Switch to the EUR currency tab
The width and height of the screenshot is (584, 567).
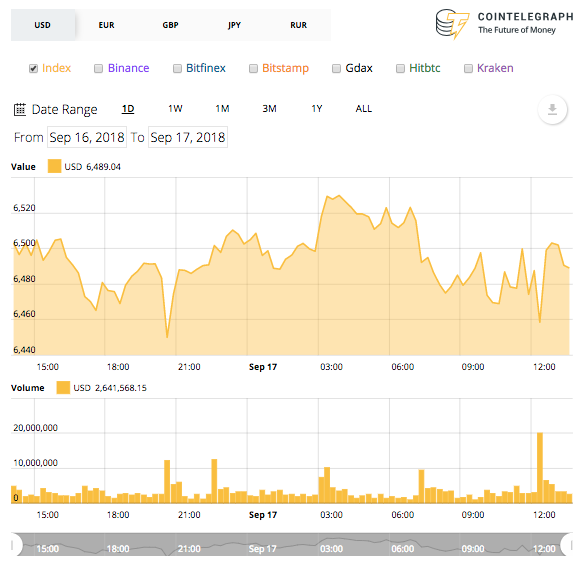pyautogui.click(x=107, y=25)
